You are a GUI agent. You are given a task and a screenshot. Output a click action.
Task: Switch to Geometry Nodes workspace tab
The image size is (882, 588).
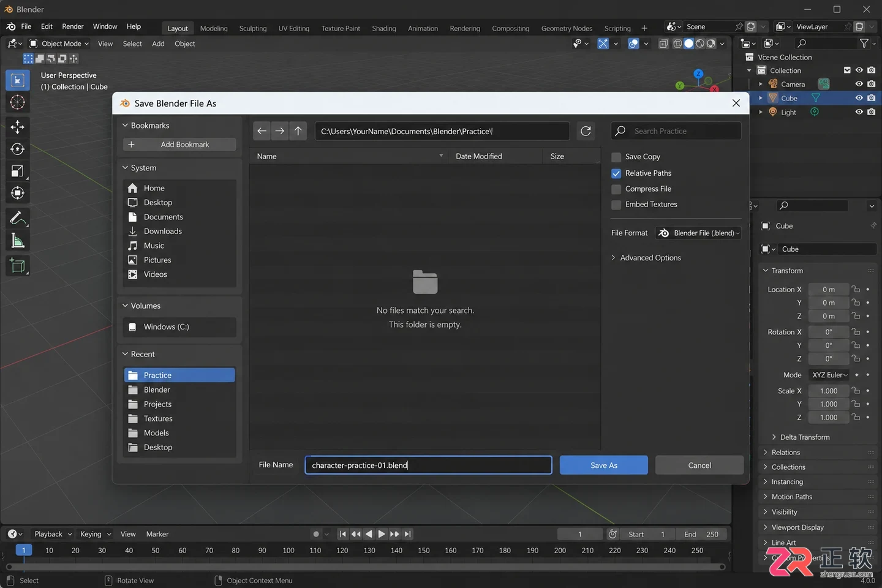coord(567,28)
